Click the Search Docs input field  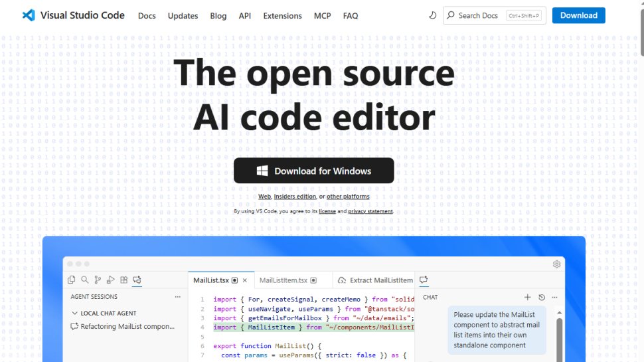[495, 16]
